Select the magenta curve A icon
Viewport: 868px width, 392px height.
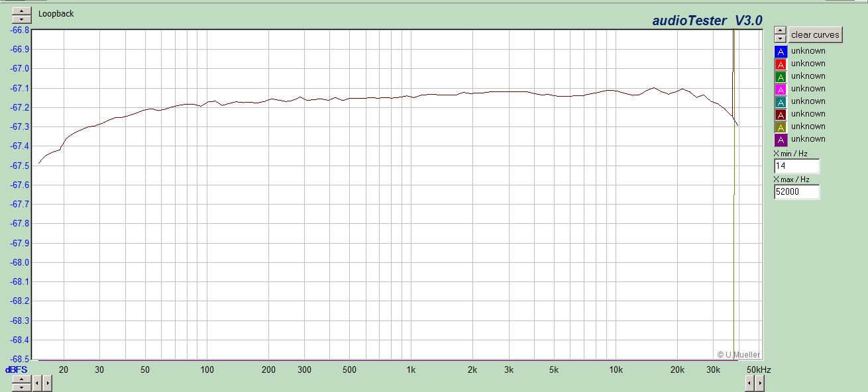click(781, 89)
